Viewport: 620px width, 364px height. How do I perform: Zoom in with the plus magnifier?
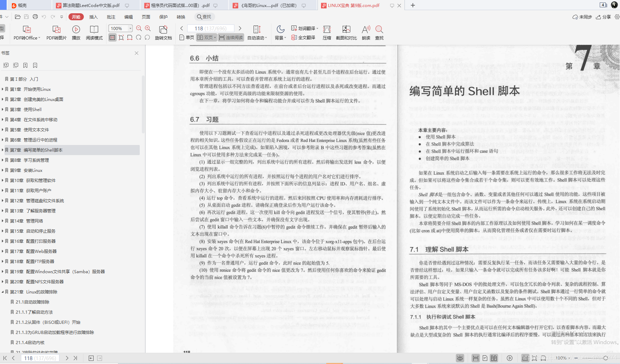[x=148, y=28]
